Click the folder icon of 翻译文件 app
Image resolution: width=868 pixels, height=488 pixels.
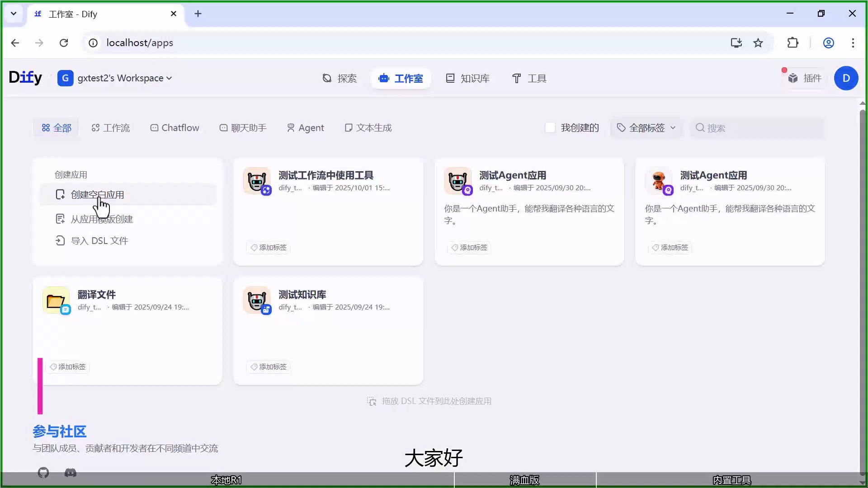tap(56, 300)
